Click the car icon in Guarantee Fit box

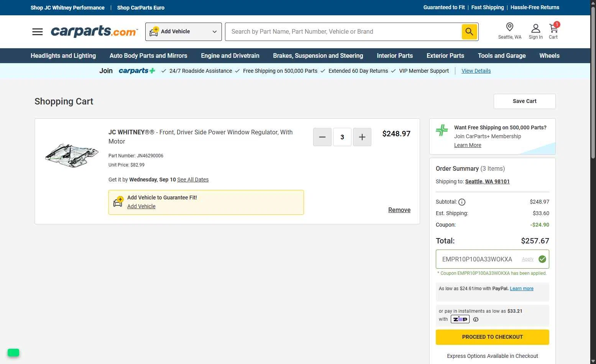point(118,202)
